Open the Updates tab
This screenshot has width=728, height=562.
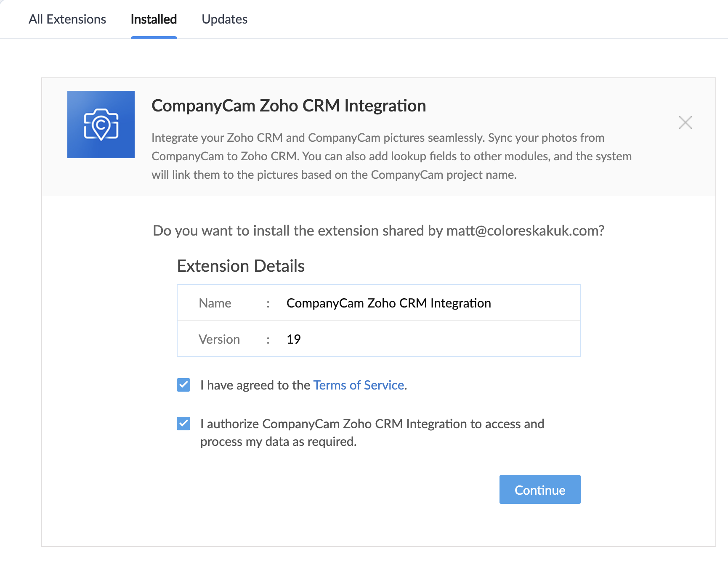point(225,19)
